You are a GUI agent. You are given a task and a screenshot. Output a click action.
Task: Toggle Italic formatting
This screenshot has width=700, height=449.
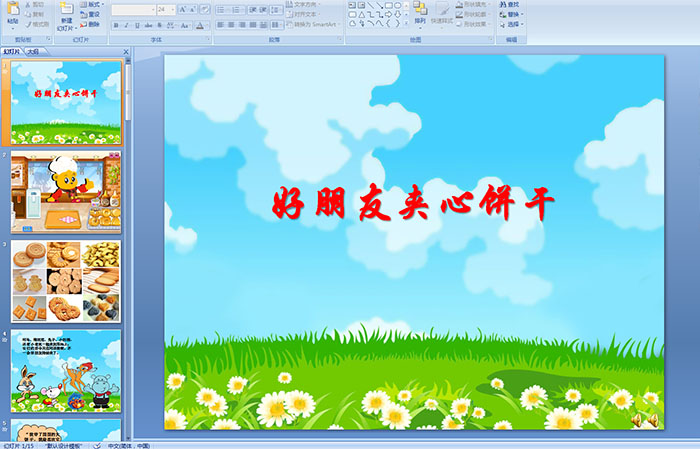pos(127,25)
